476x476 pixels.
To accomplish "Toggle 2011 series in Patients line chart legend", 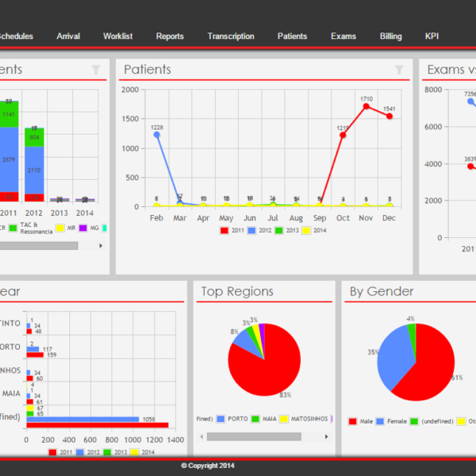I will coord(232,230).
